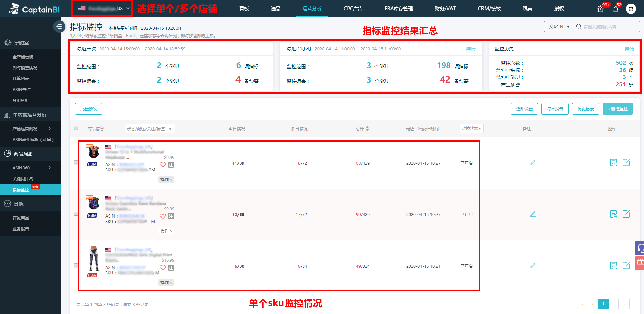Open the notification bell icon
The width and height of the screenshot is (644, 314).
616,9
